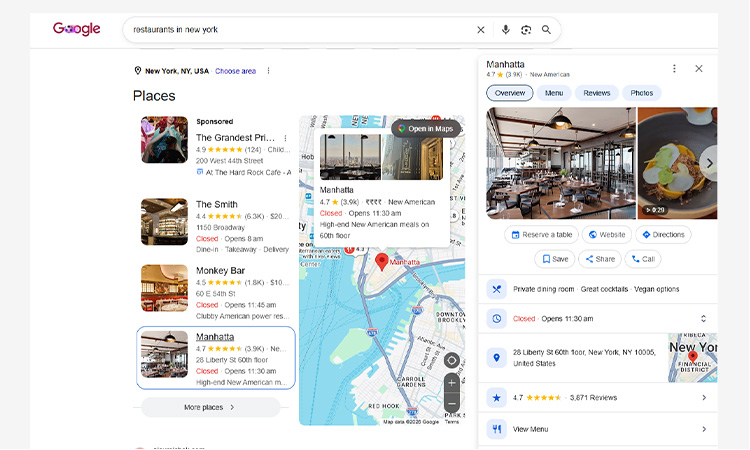Zoom out on the map
Screen dimensions: 750x450
452,403
